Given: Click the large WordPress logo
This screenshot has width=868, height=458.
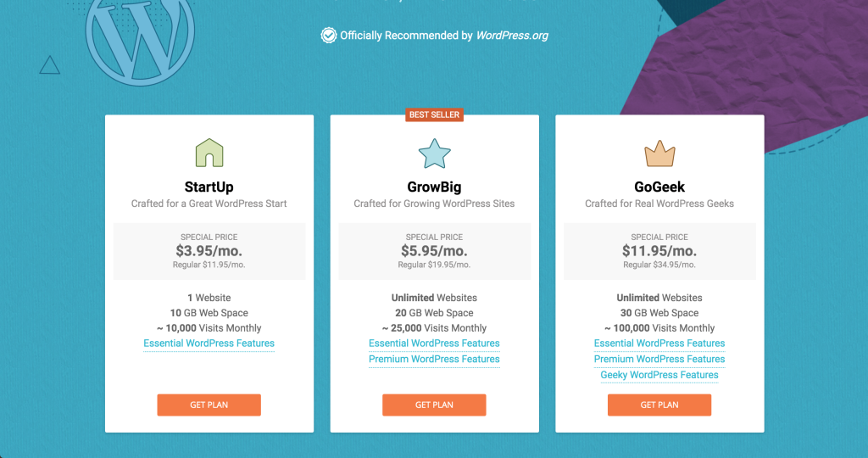Looking at the screenshot, I should point(140,39).
